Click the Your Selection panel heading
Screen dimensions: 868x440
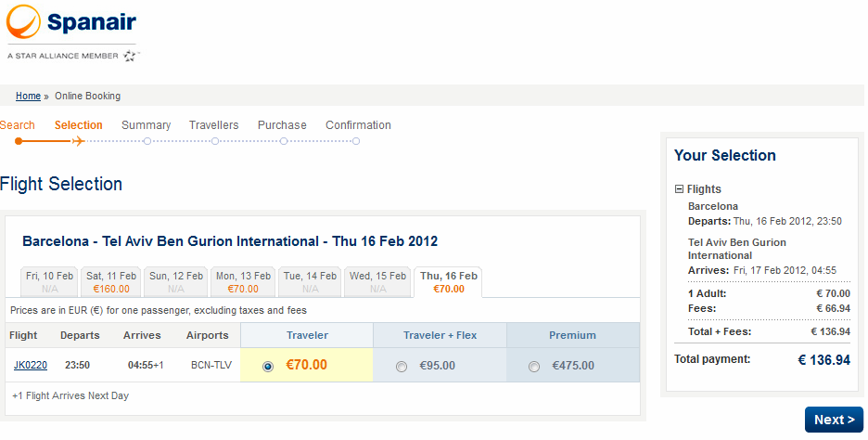click(724, 155)
